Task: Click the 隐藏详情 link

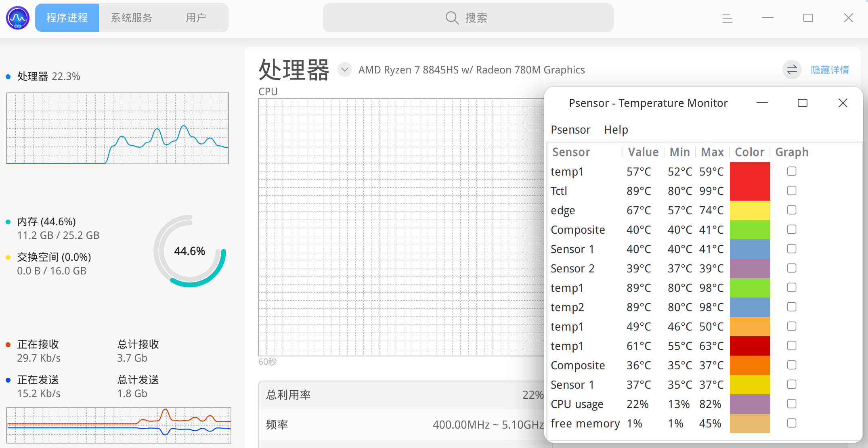Action: pyautogui.click(x=830, y=70)
